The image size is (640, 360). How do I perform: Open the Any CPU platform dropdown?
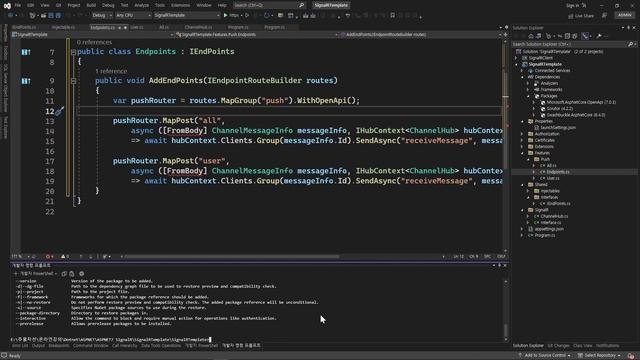point(133,16)
